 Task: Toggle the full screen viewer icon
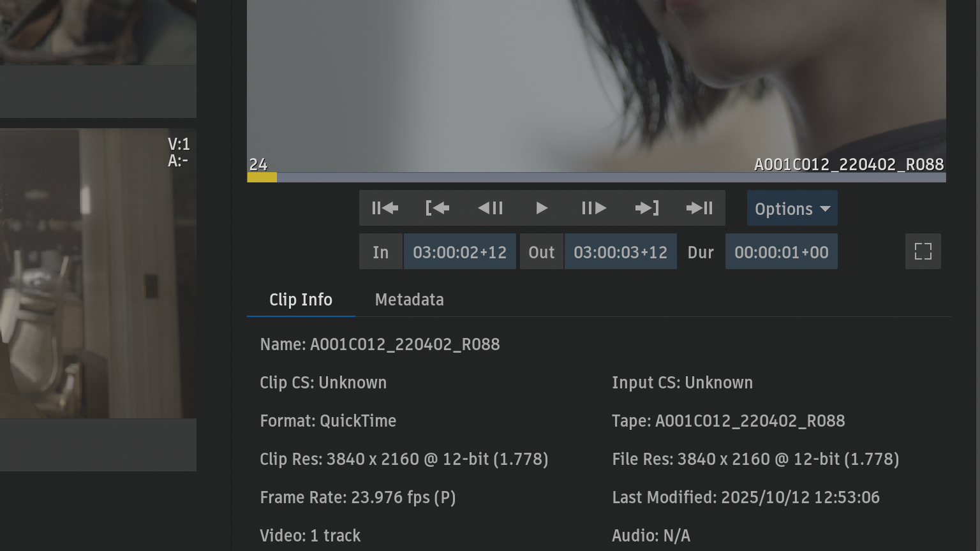[x=923, y=251]
